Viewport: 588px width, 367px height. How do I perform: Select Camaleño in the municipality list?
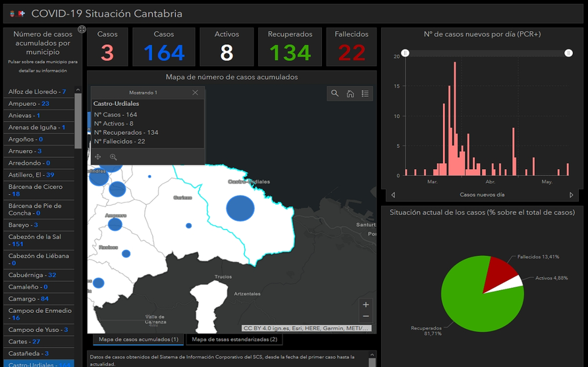coord(39,287)
